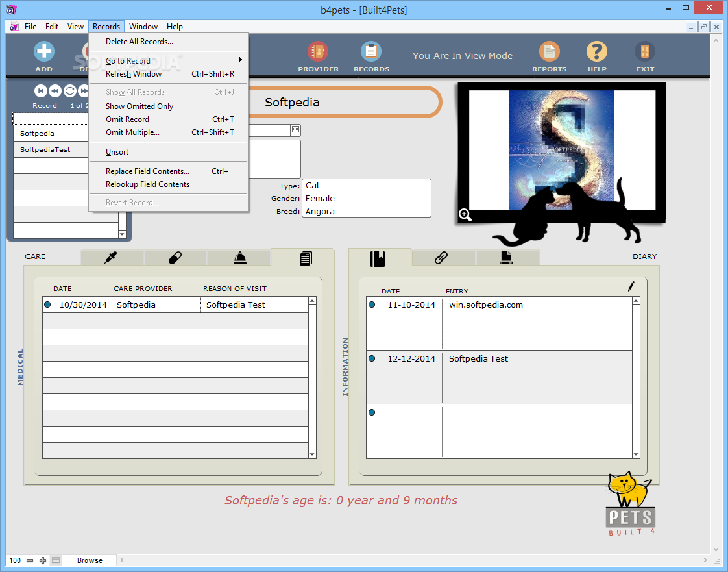Choose Delete All Records...
Image resolution: width=728 pixels, height=572 pixels.
click(x=168, y=42)
